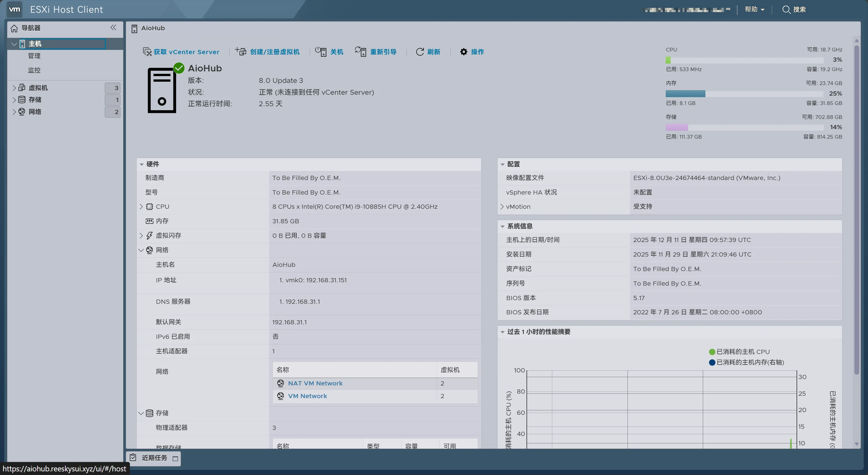
Task: Collapse the 硬件 section
Action: [142, 164]
